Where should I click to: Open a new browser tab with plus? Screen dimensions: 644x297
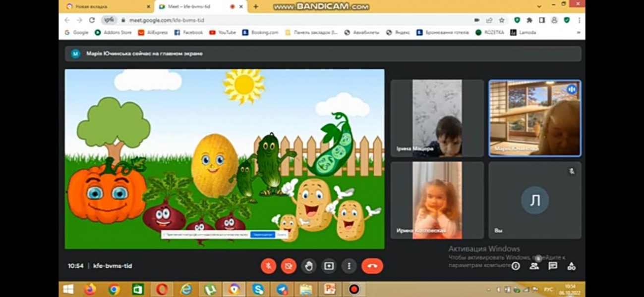tap(256, 6)
